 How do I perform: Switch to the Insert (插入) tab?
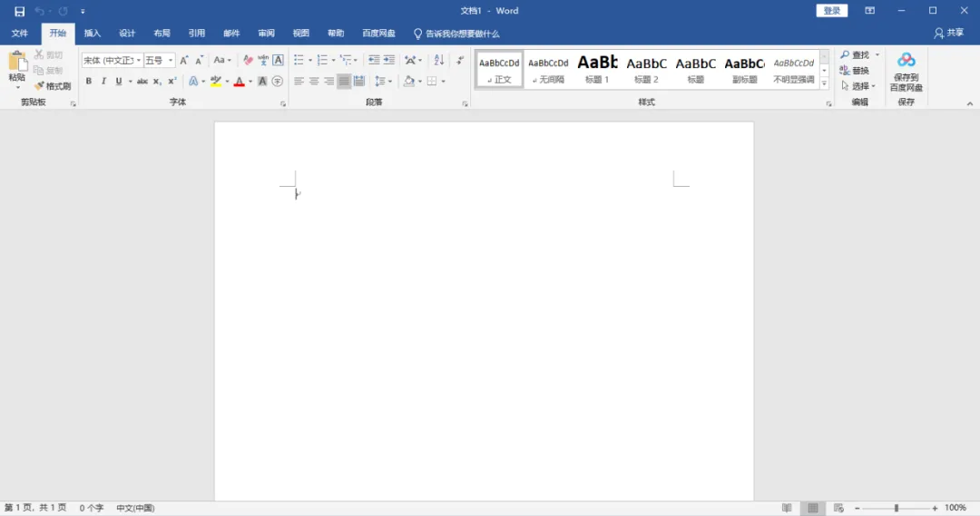pyautogui.click(x=93, y=34)
